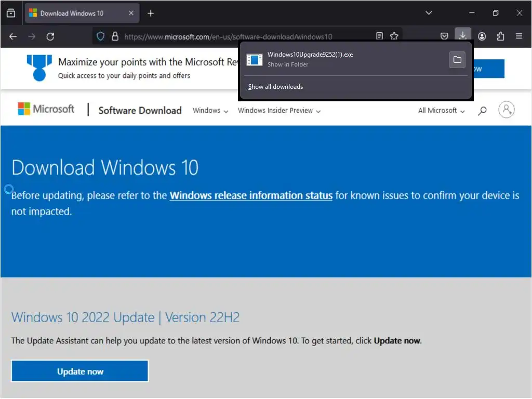Open Software Download home link
The width and height of the screenshot is (532, 399).
[140, 110]
